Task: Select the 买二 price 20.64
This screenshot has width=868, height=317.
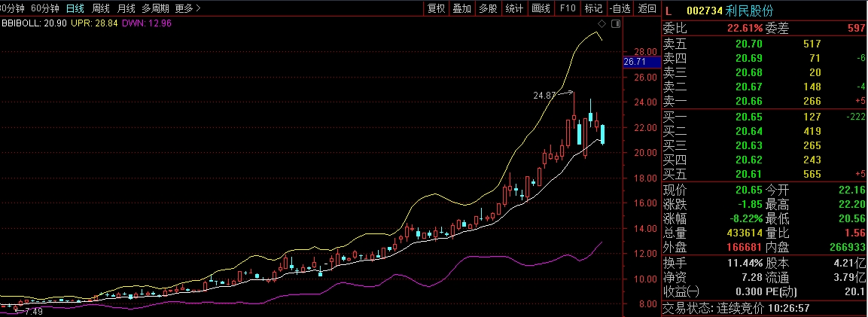Action: 748,131
